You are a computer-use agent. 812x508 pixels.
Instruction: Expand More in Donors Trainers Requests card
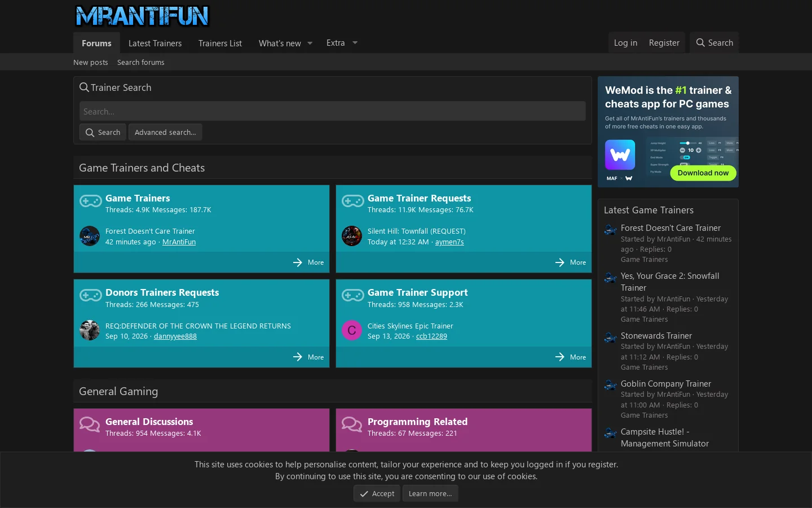(308, 357)
